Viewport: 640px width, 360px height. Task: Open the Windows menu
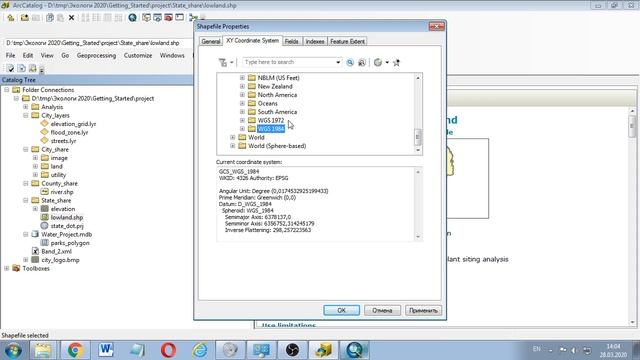coord(172,56)
